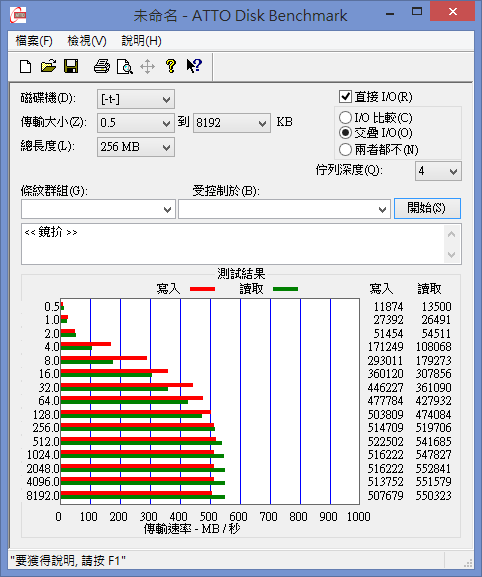
Task: Click the 傳輸速率 - MB / 秒 axis label
Action: [192, 529]
